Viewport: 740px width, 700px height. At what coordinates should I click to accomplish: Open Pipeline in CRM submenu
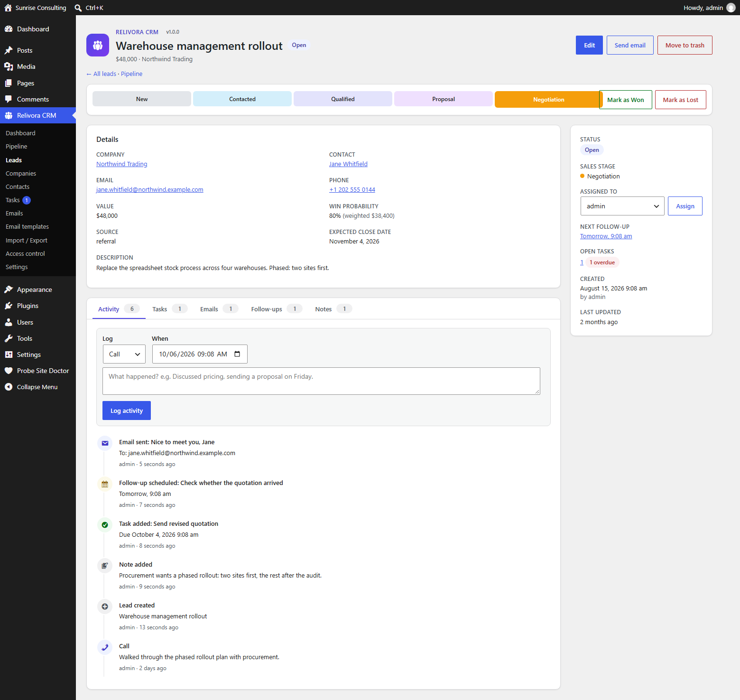(x=17, y=146)
